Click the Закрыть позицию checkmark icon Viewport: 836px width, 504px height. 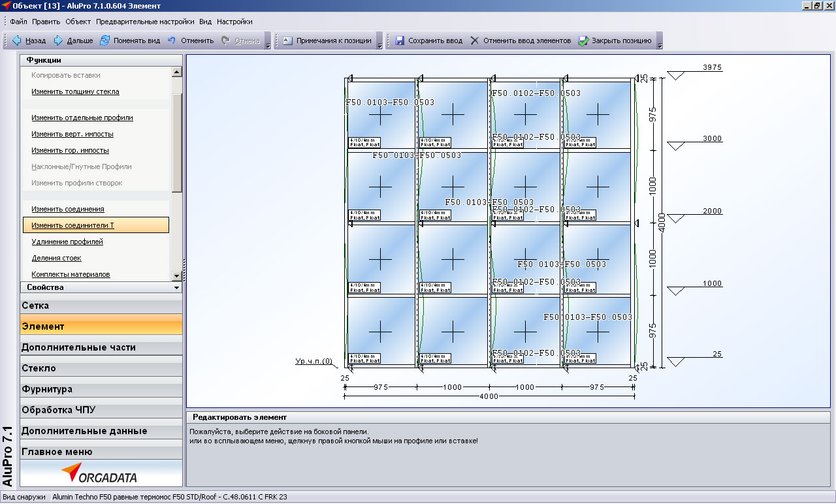583,40
